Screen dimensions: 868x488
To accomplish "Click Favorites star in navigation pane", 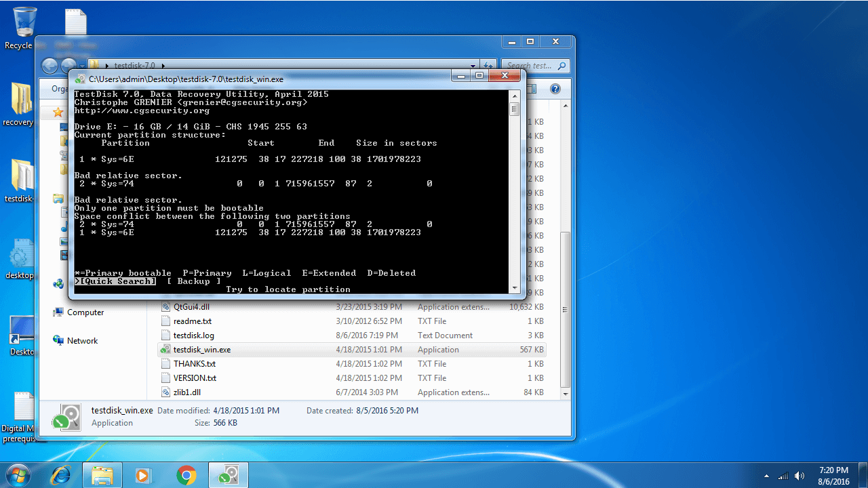I will [x=58, y=113].
